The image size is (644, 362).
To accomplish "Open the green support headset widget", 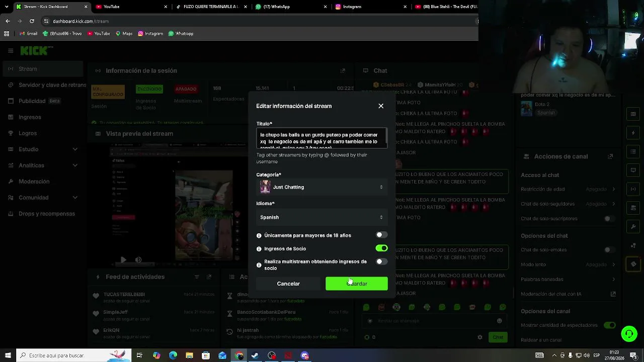I will pyautogui.click(x=629, y=333).
